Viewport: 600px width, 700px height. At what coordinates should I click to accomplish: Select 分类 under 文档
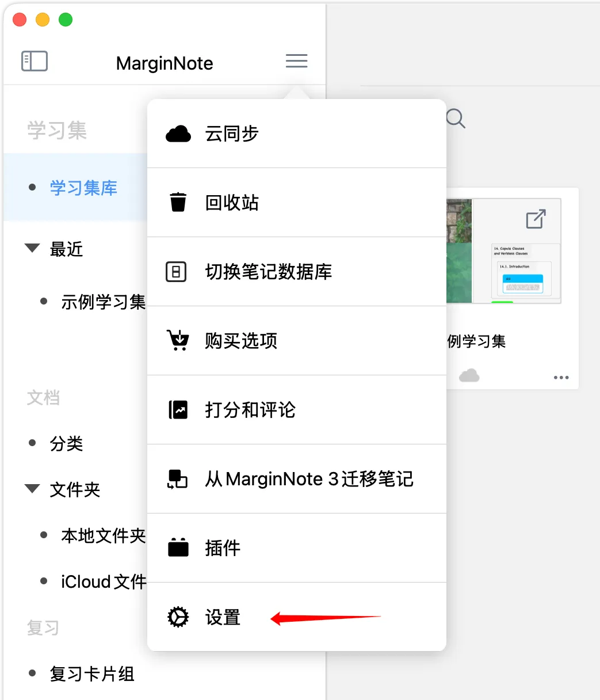[66, 443]
